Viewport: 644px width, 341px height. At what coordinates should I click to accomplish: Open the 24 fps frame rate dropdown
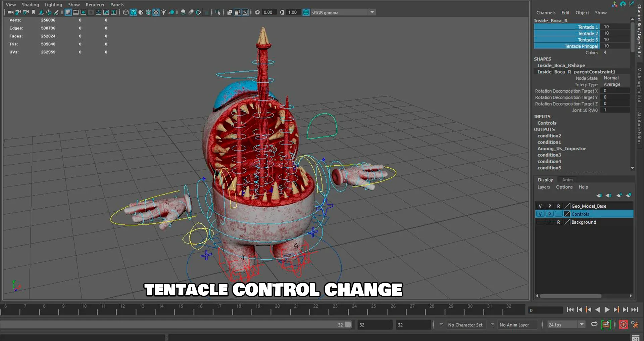566,325
